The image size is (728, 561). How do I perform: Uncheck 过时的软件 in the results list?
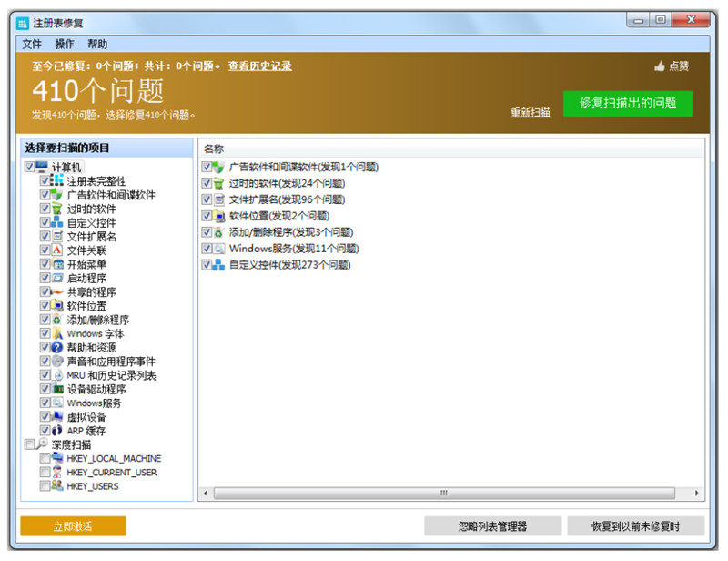[x=205, y=182]
